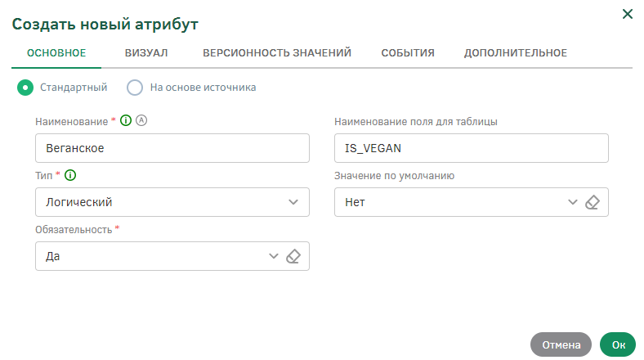Close the dialog with the X icon
Viewport: 644px width, 360px height.
pyautogui.click(x=628, y=14)
